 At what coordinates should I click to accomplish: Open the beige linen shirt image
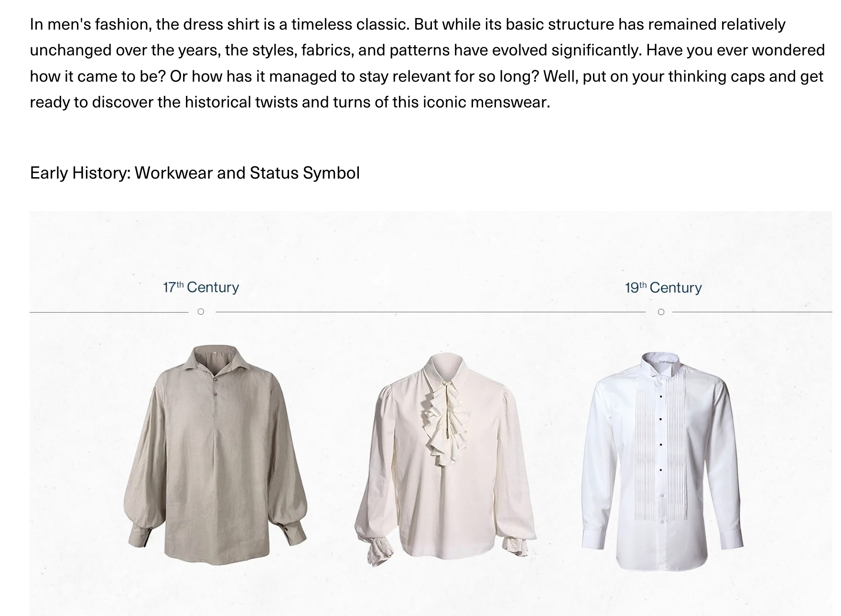(215, 455)
